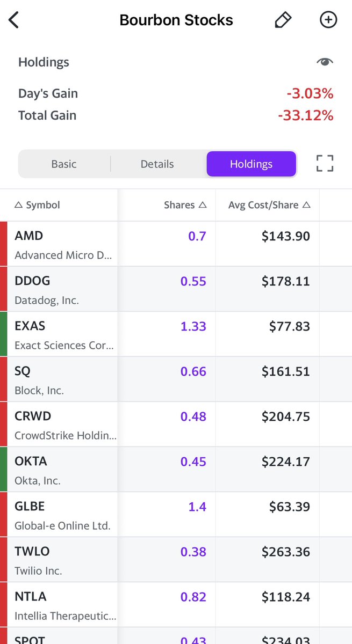Viewport: 352px width, 644px height.
Task: Sort by the Symbol column header
Action: tap(37, 205)
